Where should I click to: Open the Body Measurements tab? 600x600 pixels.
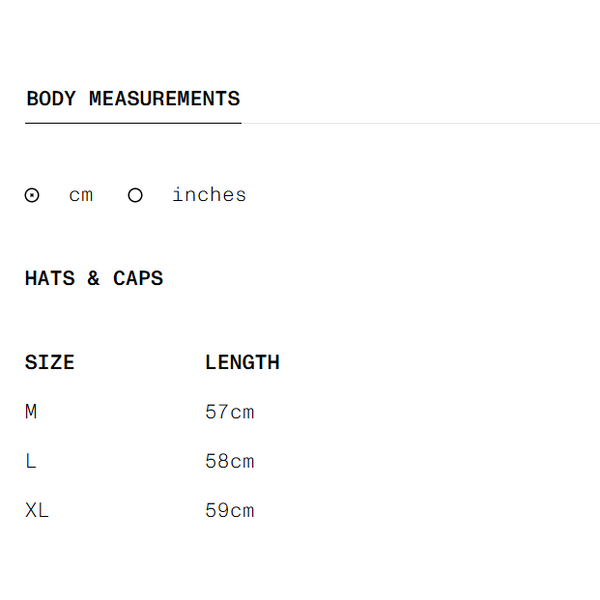click(x=133, y=99)
